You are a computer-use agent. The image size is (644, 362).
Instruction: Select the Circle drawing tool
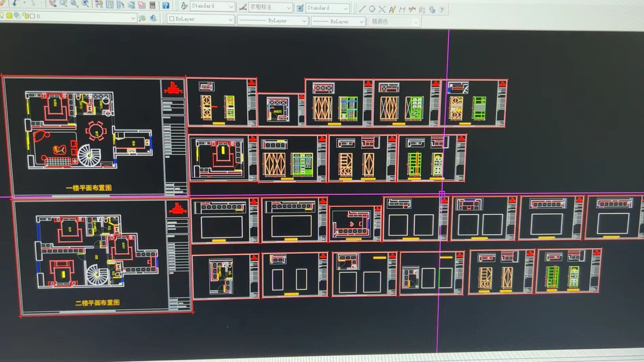point(372,9)
